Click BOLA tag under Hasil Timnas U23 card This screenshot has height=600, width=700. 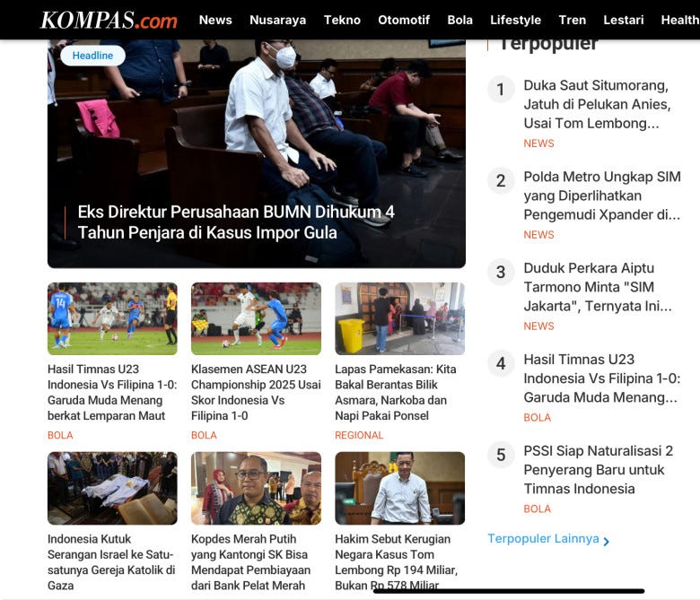tap(60, 435)
